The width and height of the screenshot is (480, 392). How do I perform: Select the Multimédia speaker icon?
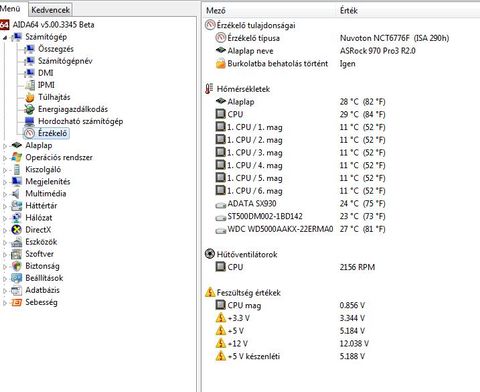click(16, 194)
